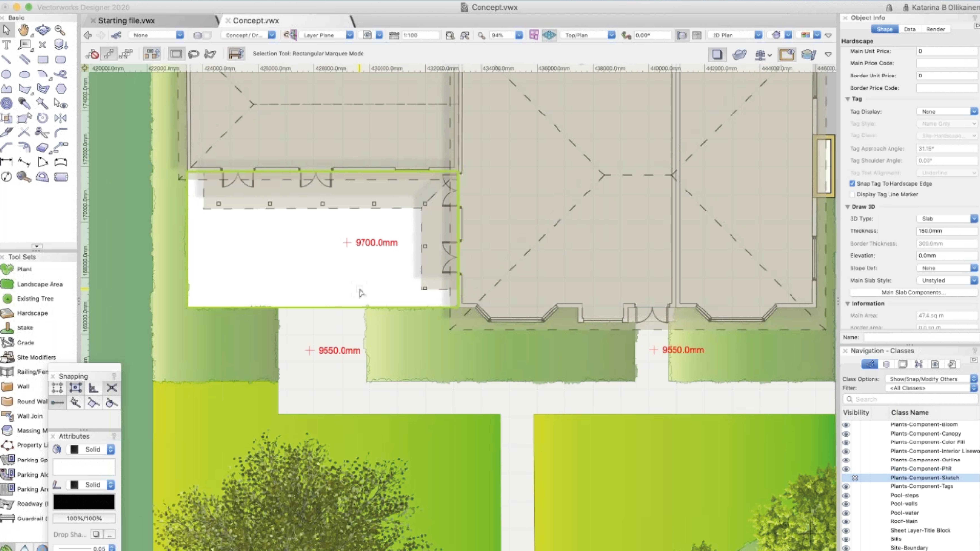Toggle visibility of Roof-Main class
980x551 pixels.
point(846,522)
